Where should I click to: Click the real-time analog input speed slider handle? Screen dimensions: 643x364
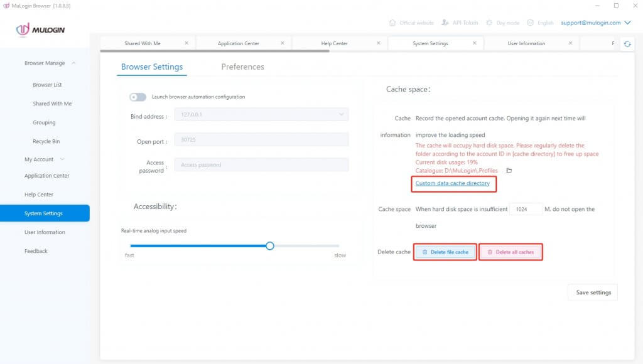[x=270, y=246]
